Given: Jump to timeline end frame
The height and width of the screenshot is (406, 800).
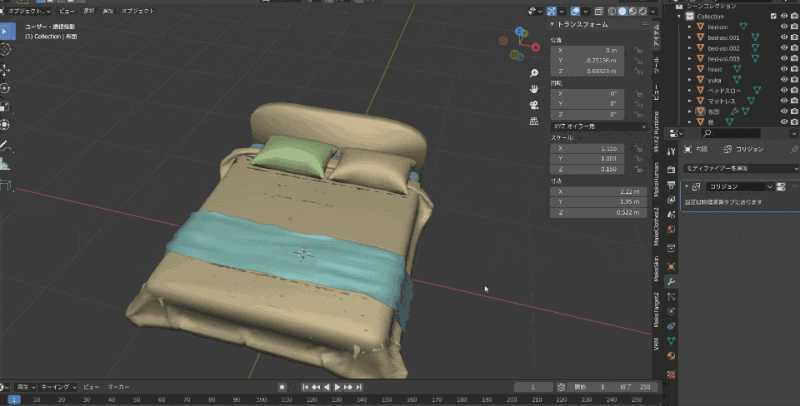Looking at the screenshot, I should 359,387.
